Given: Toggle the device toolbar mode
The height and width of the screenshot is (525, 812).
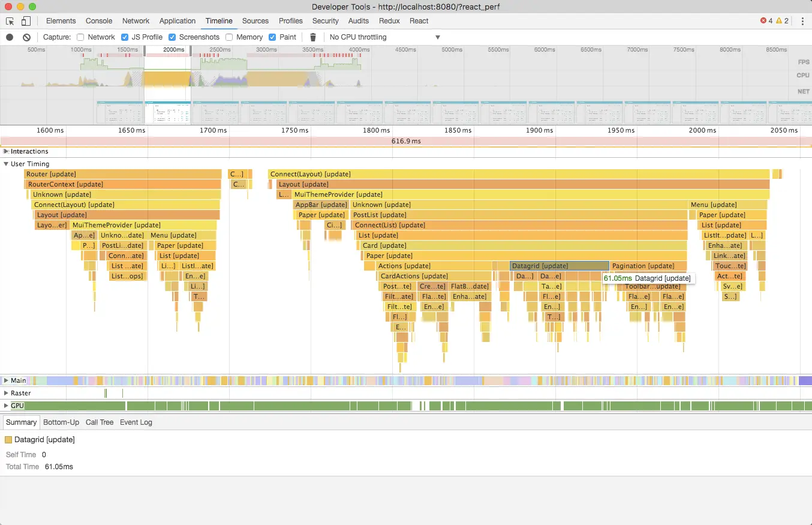Looking at the screenshot, I should 25,20.
